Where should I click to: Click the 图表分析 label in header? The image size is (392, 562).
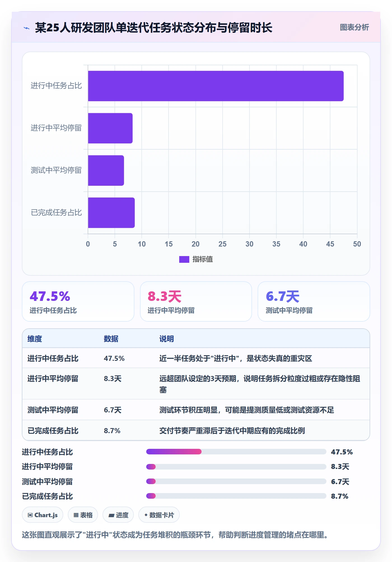[x=354, y=27]
